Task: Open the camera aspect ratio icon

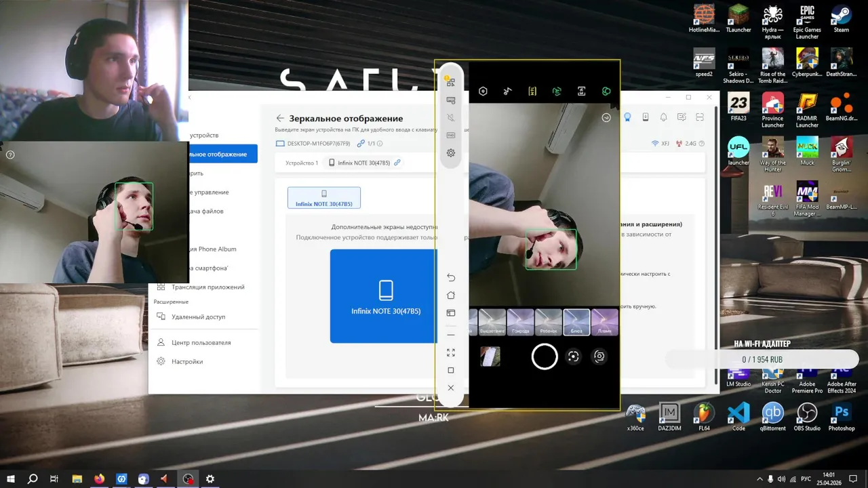Action: click(x=581, y=91)
